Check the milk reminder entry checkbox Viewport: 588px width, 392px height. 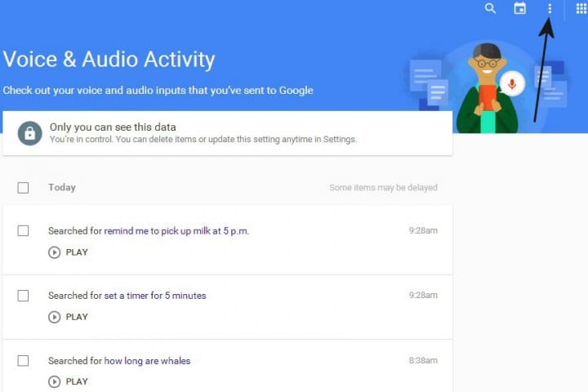23,231
